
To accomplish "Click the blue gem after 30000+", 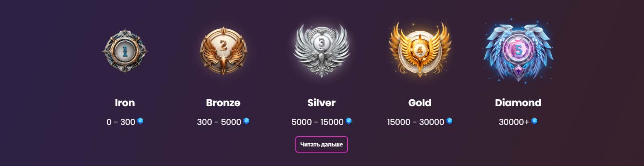I will click(534, 121).
